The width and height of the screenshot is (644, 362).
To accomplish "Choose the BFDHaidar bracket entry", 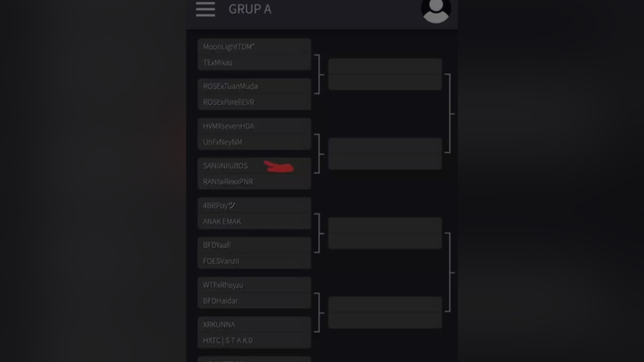I will click(x=254, y=301).
